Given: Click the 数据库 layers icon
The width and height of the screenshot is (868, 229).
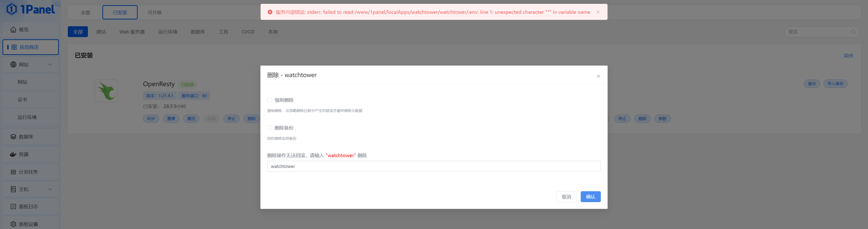Looking at the screenshot, I should tap(13, 137).
